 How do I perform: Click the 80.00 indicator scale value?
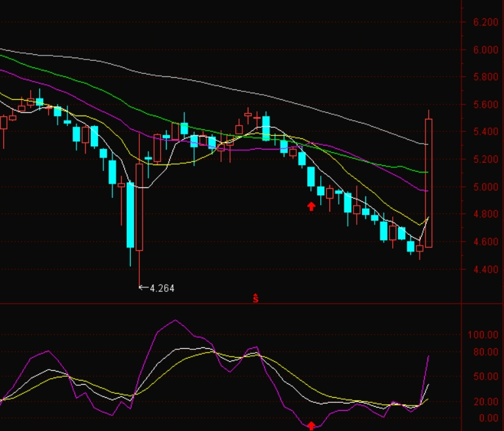tap(486, 352)
